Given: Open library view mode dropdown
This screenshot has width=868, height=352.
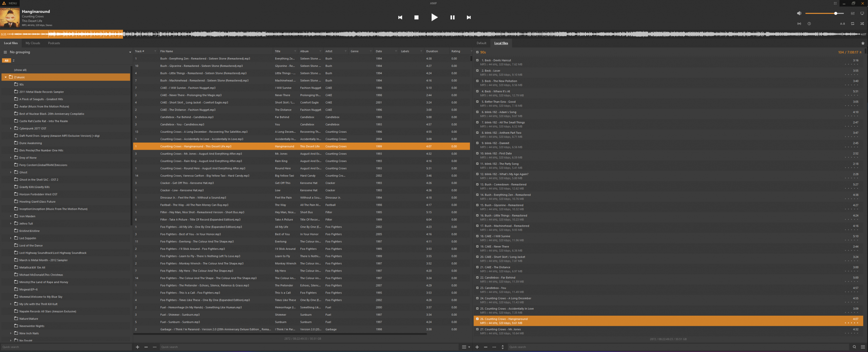Looking at the screenshot, I should [x=466, y=347].
